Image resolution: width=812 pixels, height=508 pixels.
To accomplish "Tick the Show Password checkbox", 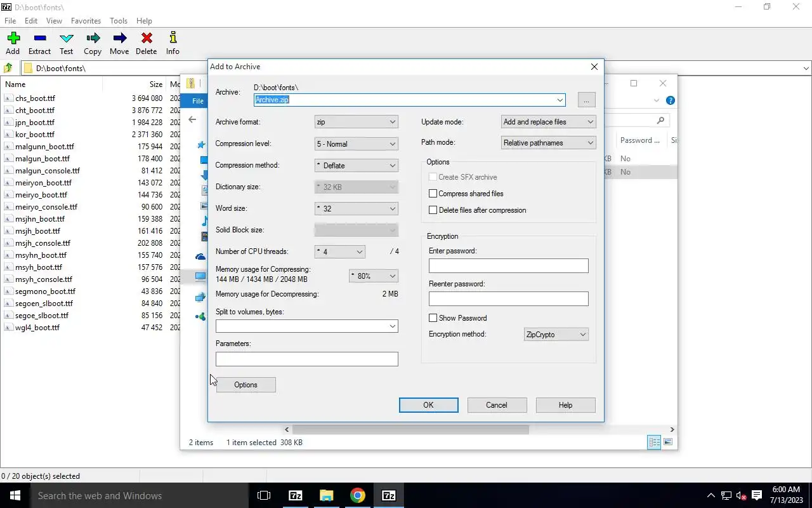I will tap(433, 318).
